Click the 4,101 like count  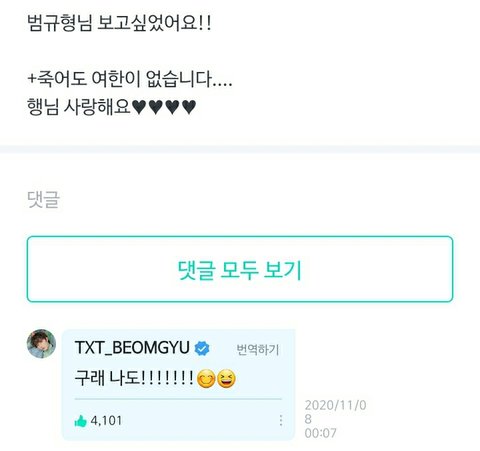pyautogui.click(x=106, y=421)
